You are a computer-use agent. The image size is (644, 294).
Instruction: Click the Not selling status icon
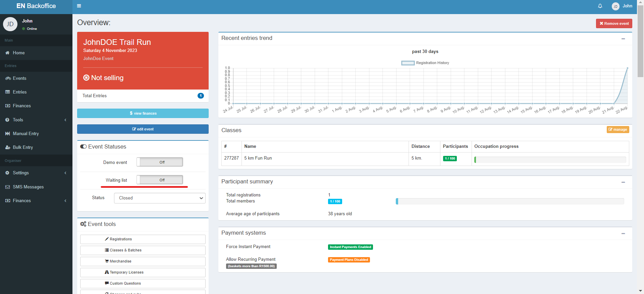pyautogui.click(x=86, y=77)
